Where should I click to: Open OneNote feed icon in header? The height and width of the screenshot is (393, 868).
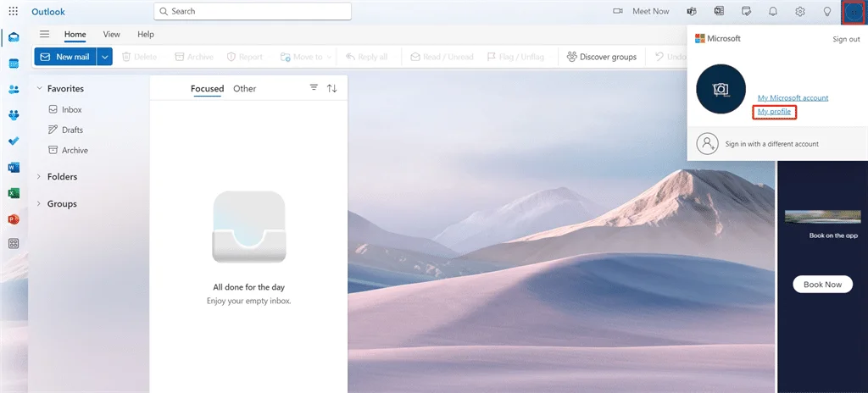point(719,11)
